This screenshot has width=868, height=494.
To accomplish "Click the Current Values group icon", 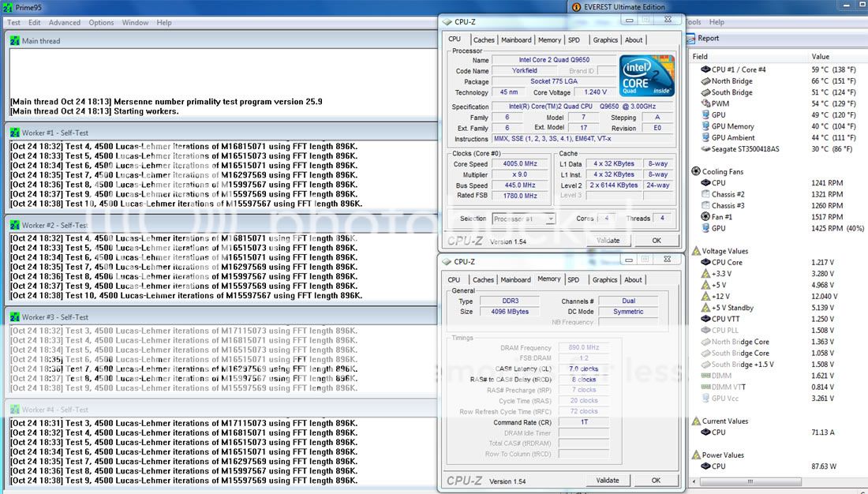I will (x=696, y=421).
